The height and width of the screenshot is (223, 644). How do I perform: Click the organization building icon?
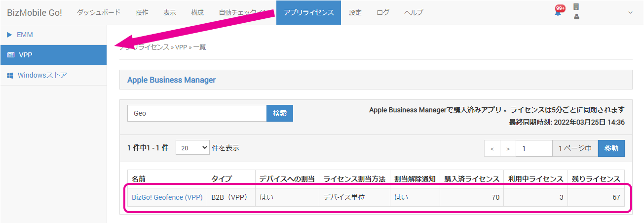(x=576, y=7)
